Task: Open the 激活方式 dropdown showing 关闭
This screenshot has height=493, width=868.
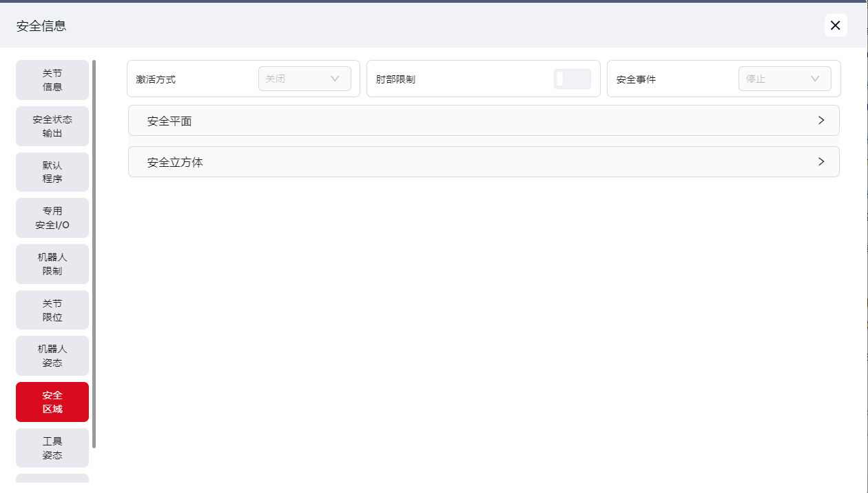Action: (304, 79)
